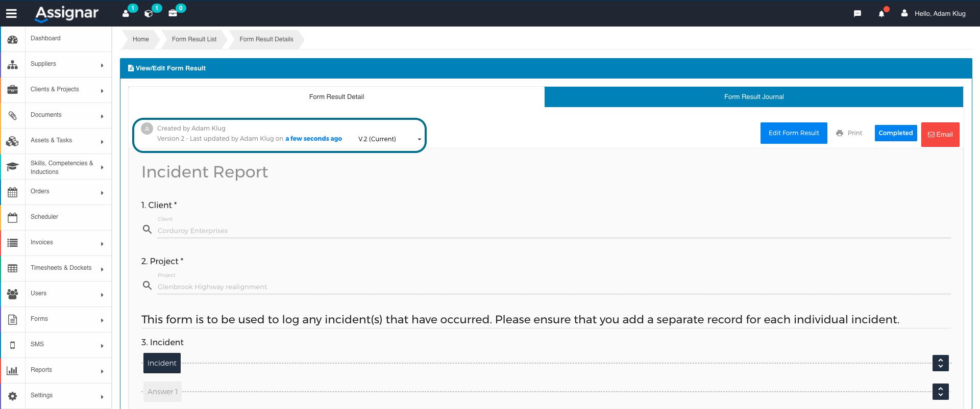Click the Completed status button

(x=896, y=133)
